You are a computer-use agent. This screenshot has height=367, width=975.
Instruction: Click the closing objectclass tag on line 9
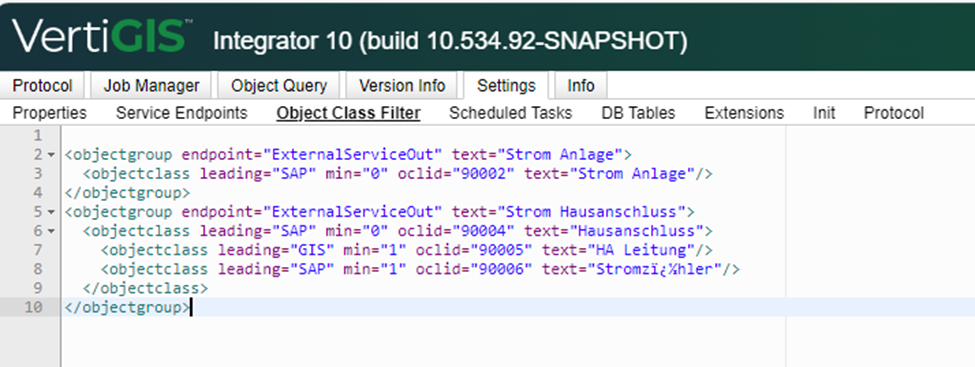(145, 289)
